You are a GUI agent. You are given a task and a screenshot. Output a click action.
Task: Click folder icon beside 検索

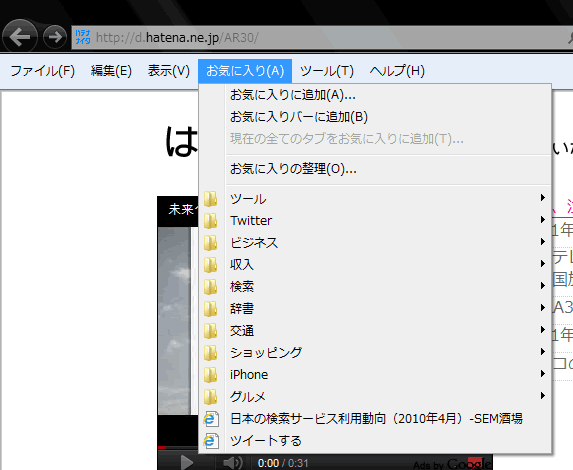[210, 287]
